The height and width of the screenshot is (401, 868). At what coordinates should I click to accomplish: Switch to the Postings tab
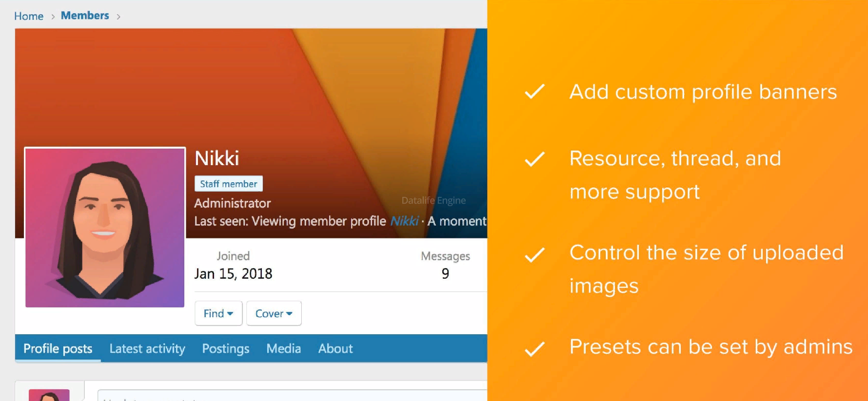pyautogui.click(x=226, y=348)
